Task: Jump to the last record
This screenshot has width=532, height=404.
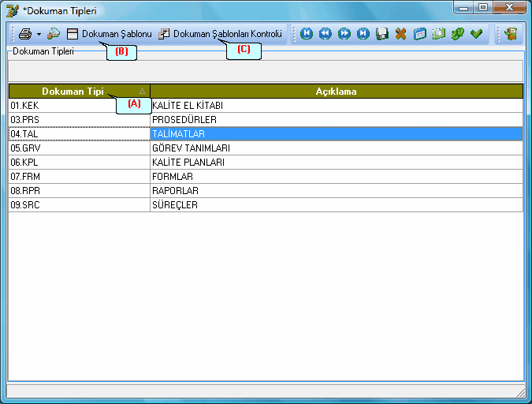Action: coord(363,34)
